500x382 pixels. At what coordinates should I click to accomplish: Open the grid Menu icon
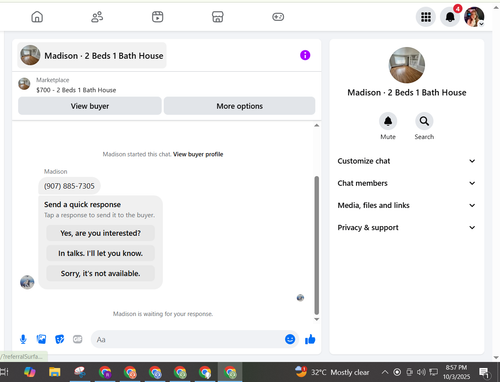pos(426,17)
